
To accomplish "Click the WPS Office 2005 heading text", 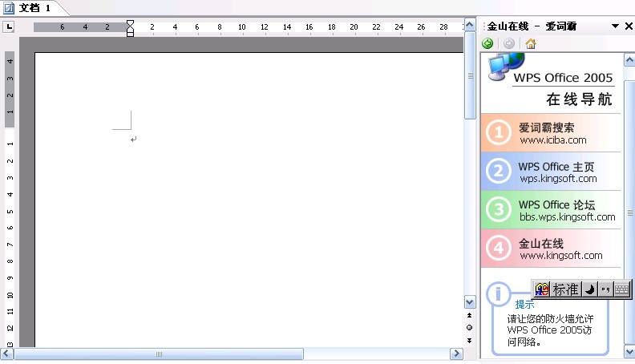I will pyautogui.click(x=563, y=77).
